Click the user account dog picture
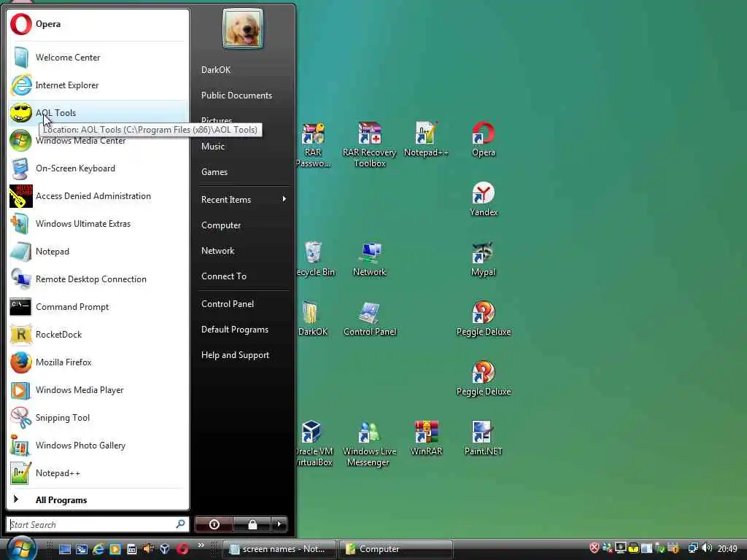The width and height of the screenshot is (747, 560). (x=243, y=29)
